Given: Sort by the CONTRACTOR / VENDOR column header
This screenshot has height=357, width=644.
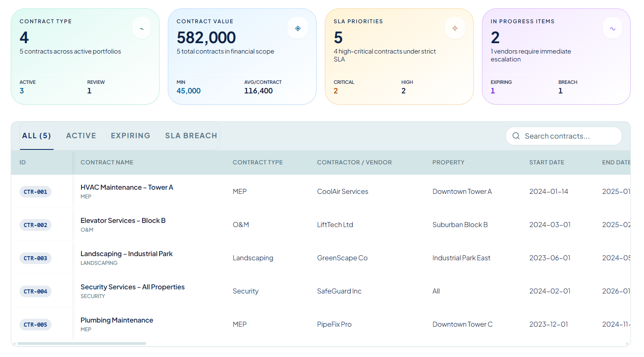Looking at the screenshot, I should 354,162.
